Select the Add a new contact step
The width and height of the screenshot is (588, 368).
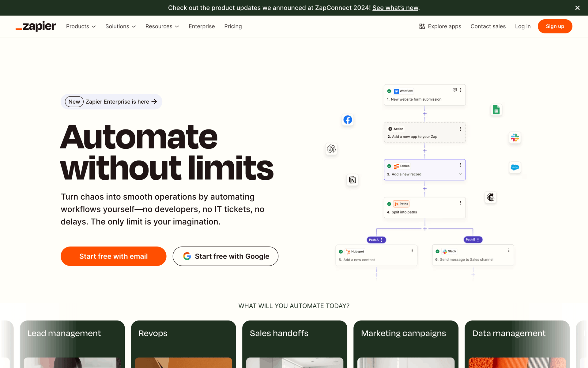(x=376, y=255)
